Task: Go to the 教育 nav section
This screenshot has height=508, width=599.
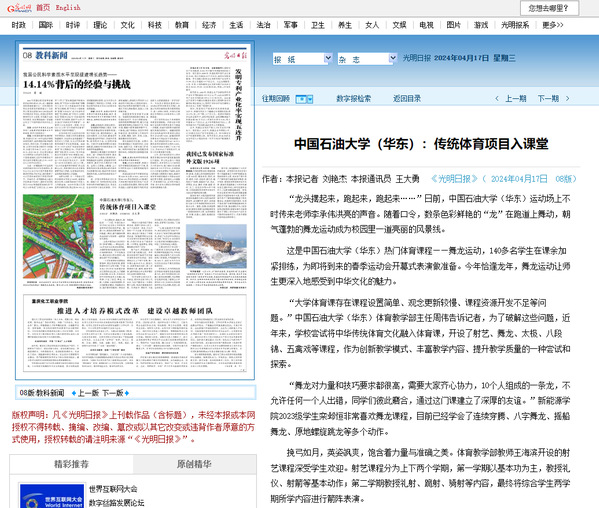Action: [181, 25]
